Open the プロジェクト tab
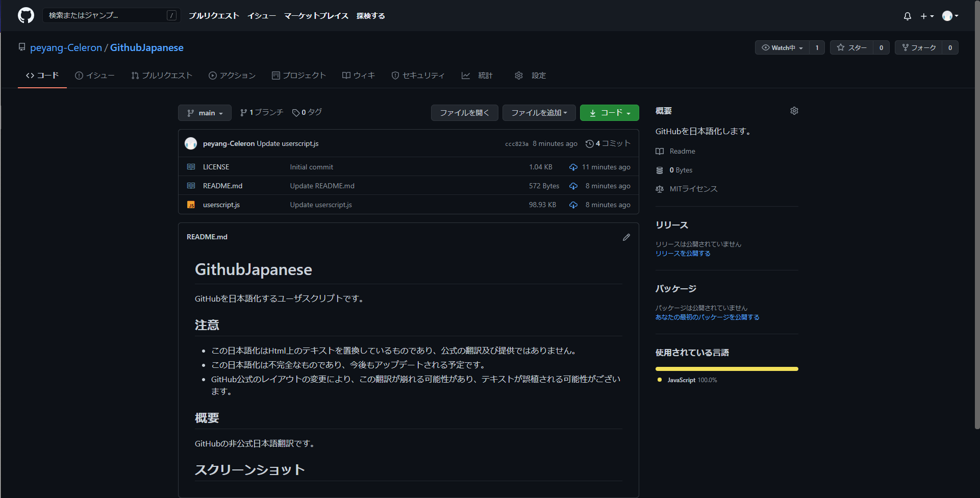Screen dimensions: 980x498 (299, 76)
